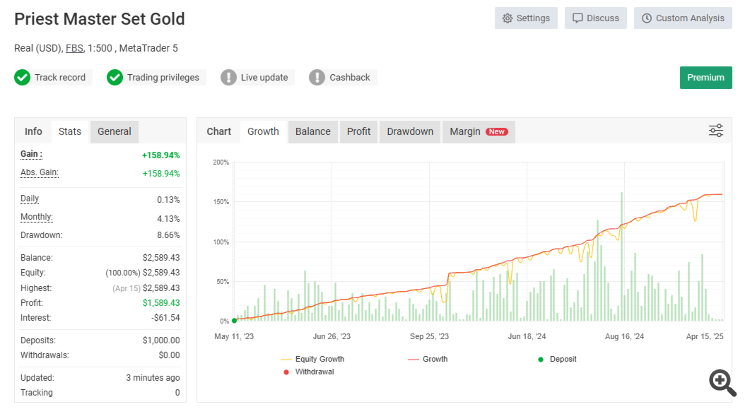Image resolution: width=750 pixels, height=409 pixels.
Task: Open the Profit chart tab
Action: pos(359,132)
